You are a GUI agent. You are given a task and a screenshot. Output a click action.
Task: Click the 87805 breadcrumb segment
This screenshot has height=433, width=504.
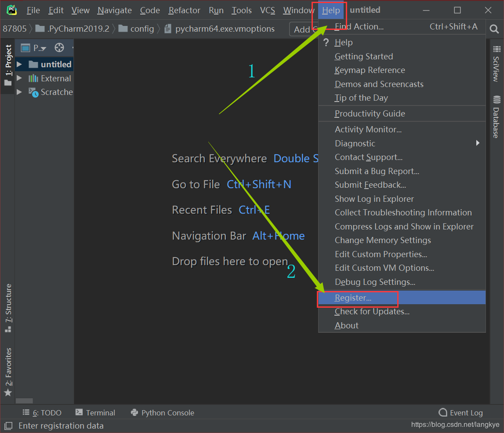pos(15,29)
